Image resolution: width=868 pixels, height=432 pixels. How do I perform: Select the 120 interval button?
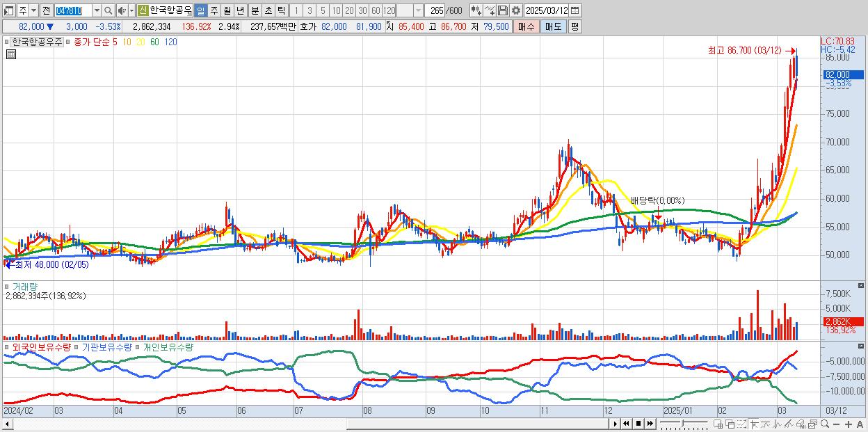[389, 10]
